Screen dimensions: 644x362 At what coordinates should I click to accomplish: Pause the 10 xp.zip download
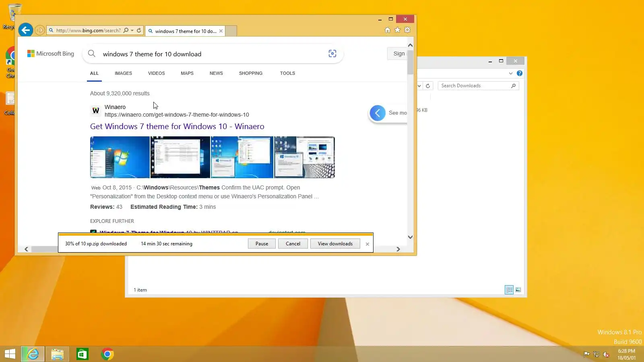tap(262, 244)
